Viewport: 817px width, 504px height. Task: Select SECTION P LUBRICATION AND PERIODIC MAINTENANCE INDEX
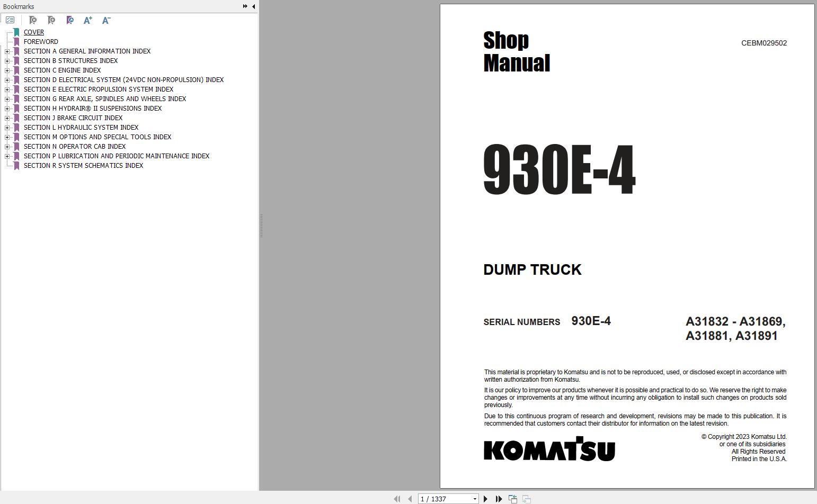(117, 156)
